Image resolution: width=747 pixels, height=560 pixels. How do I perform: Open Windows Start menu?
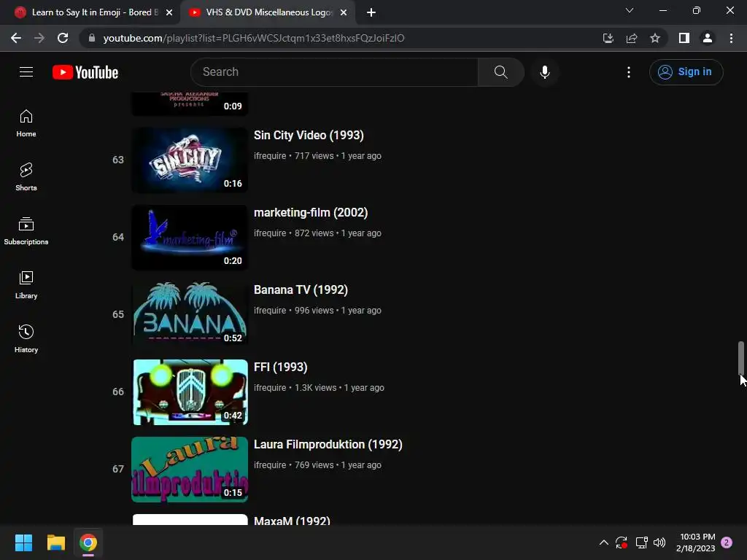[x=23, y=542]
